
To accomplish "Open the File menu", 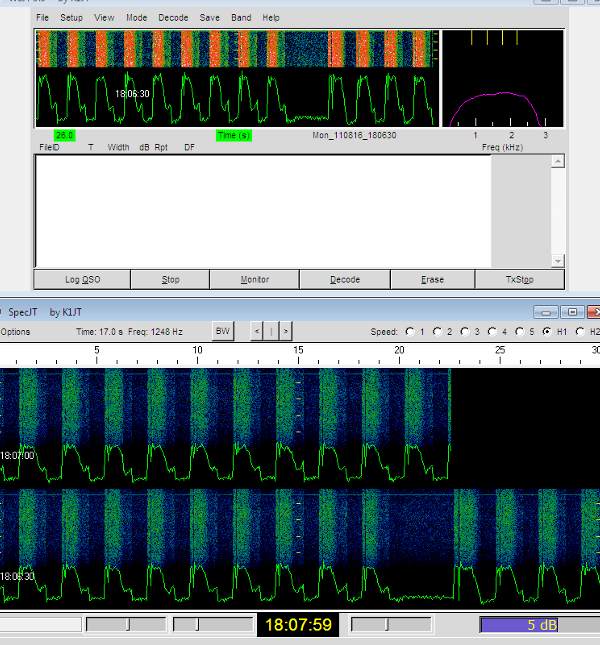I will coord(42,18).
